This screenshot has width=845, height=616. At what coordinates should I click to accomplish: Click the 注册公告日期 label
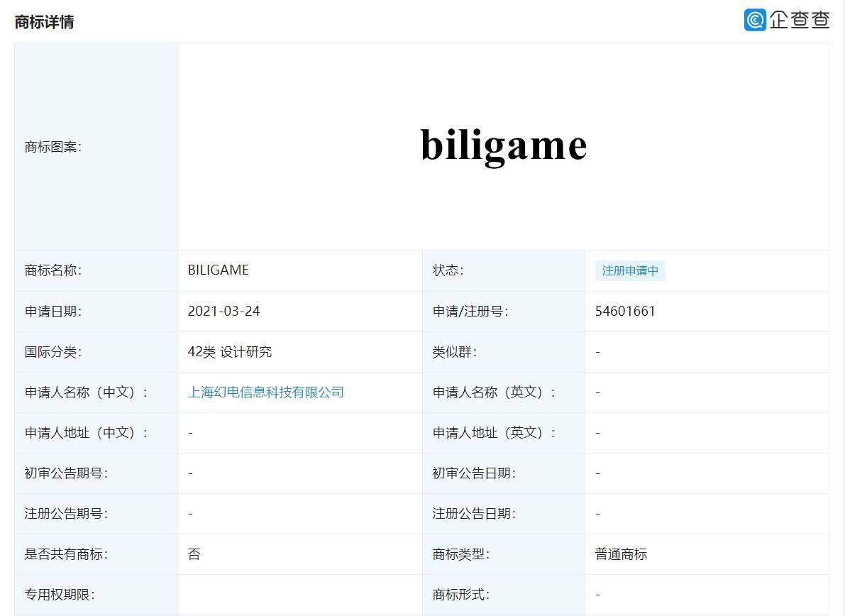coord(474,514)
